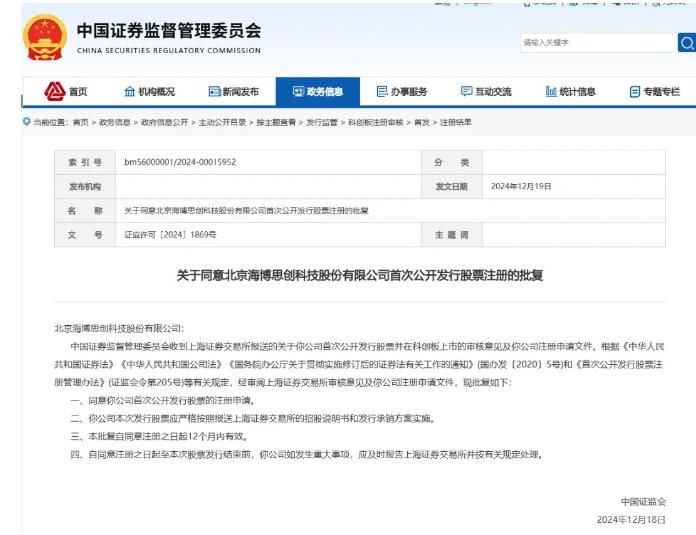Viewport: 696px width, 535px height.
Task: Open the 专题专栏 navigation tab
Action: [655, 91]
